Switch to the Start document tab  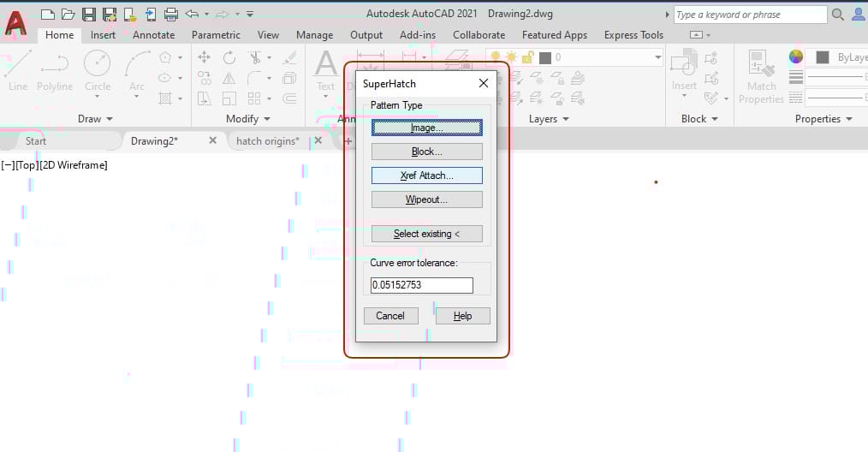(x=36, y=141)
